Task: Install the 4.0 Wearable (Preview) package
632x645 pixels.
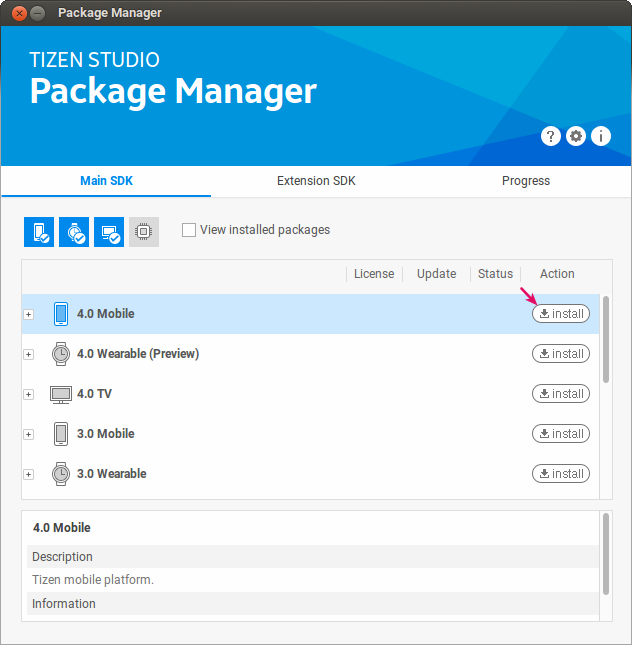Action: coord(561,354)
